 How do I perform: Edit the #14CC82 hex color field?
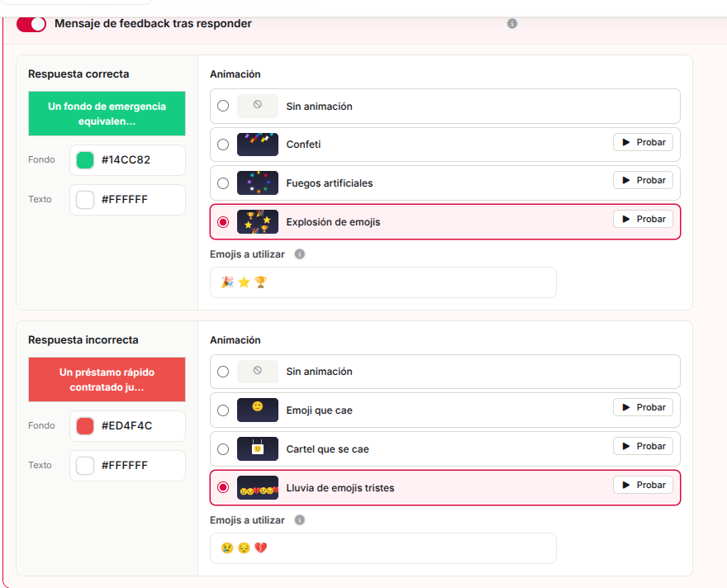127,160
